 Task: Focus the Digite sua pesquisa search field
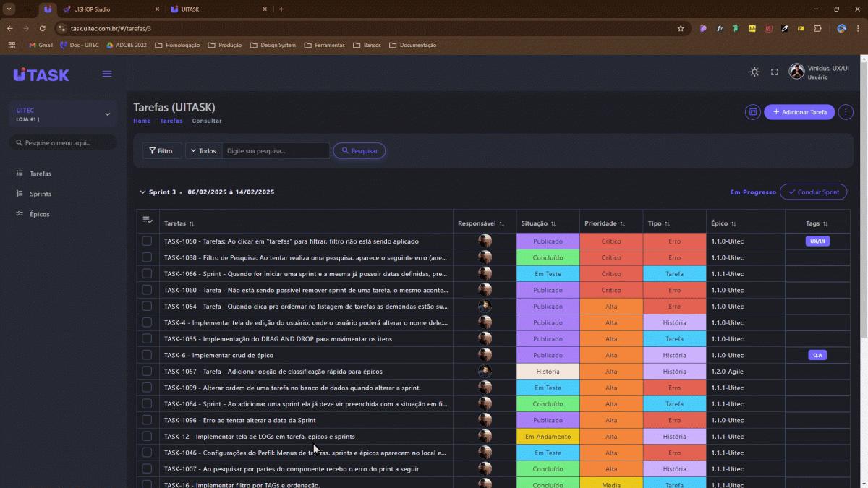(275, 151)
